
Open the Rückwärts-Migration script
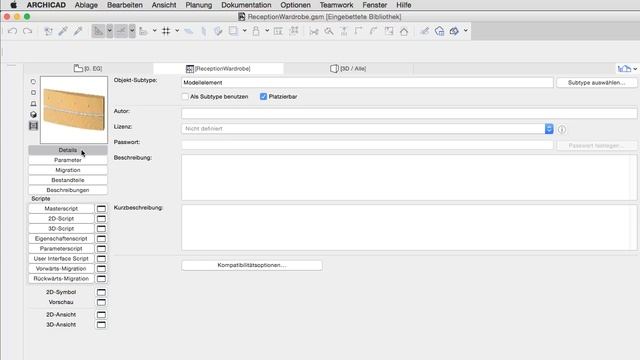[x=61, y=279]
